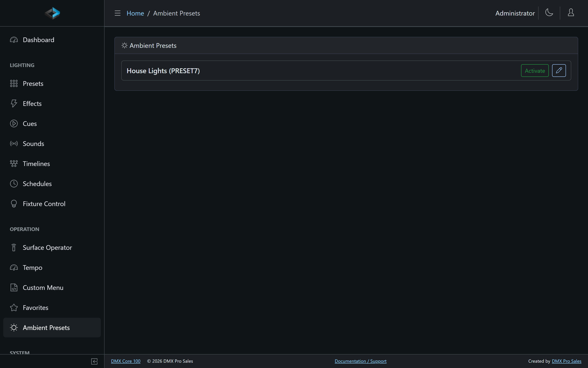588x368 pixels.
Task: Select Ambient Presets sidebar item
Action: [52, 328]
